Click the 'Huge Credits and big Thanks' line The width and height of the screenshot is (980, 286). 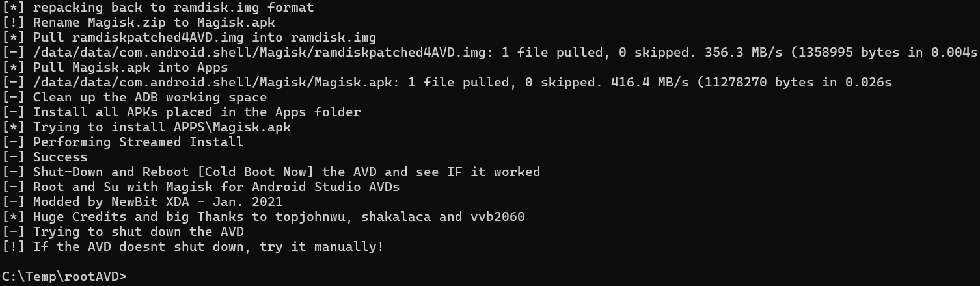[264, 217]
